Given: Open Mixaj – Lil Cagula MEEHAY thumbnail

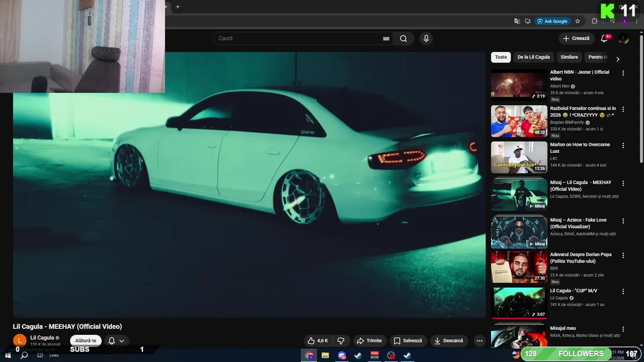Looking at the screenshot, I should (x=519, y=195).
